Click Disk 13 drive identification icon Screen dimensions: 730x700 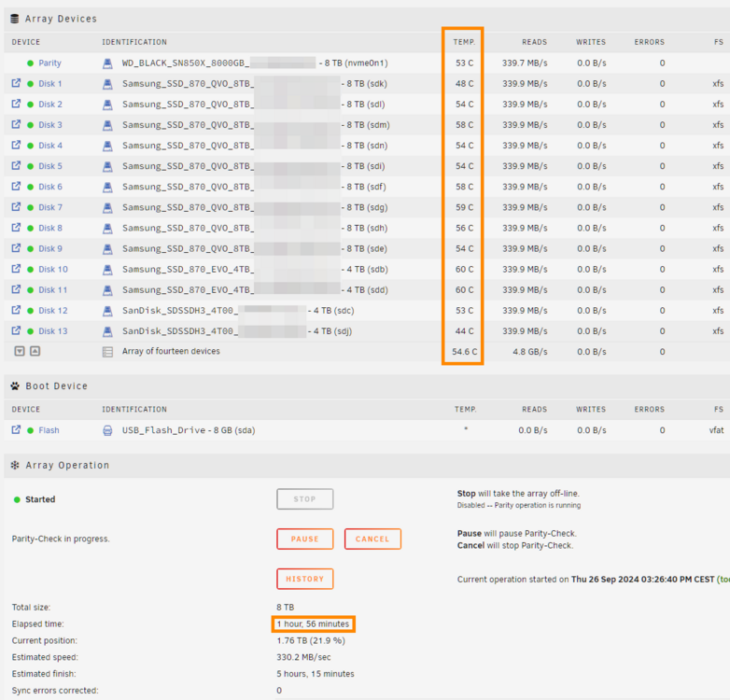pyautogui.click(x=107, y=331)
